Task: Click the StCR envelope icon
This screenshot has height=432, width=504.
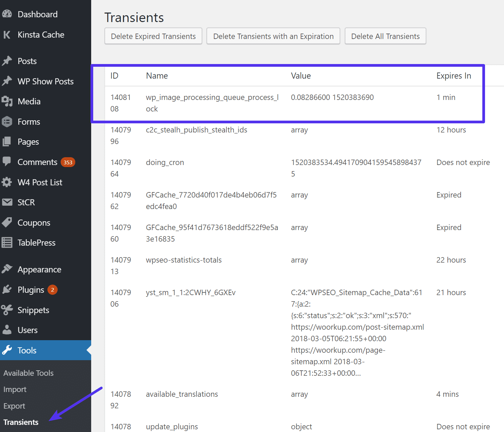Action: [7, 202]
